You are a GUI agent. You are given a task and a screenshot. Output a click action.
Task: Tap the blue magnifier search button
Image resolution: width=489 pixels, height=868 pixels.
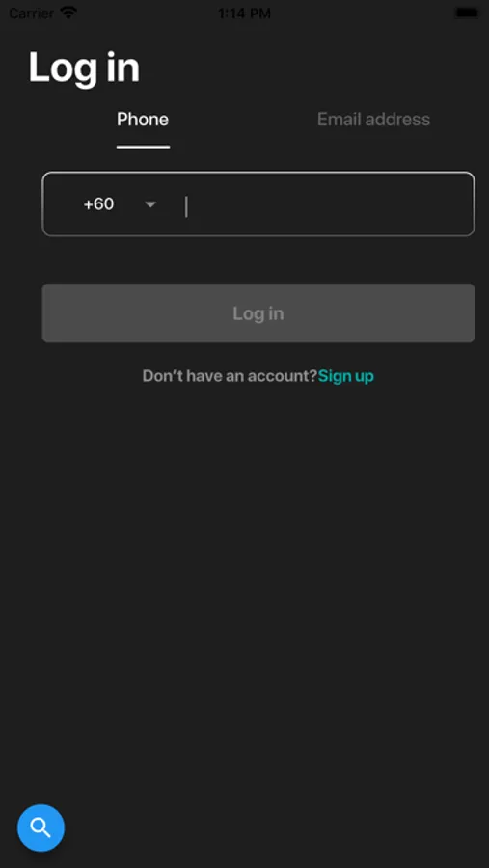41,827
